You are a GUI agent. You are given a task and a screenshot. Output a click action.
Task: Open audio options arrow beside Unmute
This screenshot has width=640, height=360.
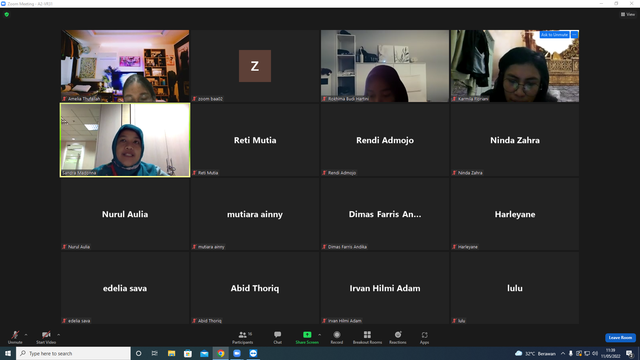(26, 335)
